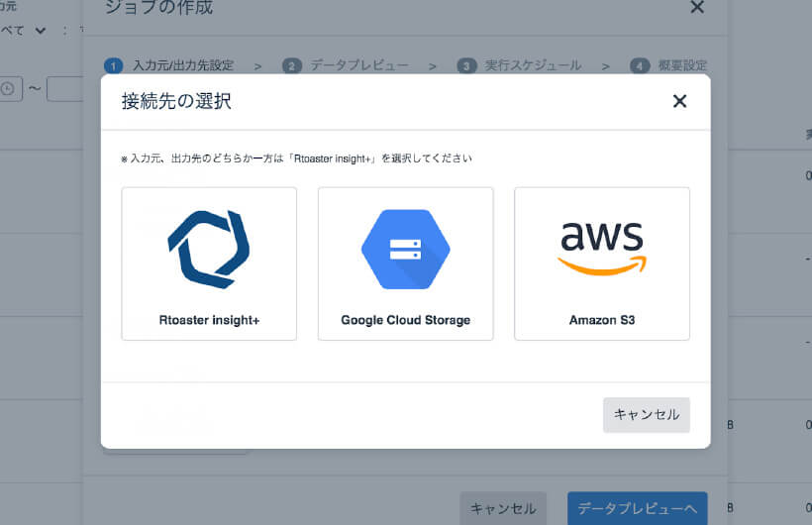
Task: Click the date range input after the tilde
Action: [x=64, y=88]
